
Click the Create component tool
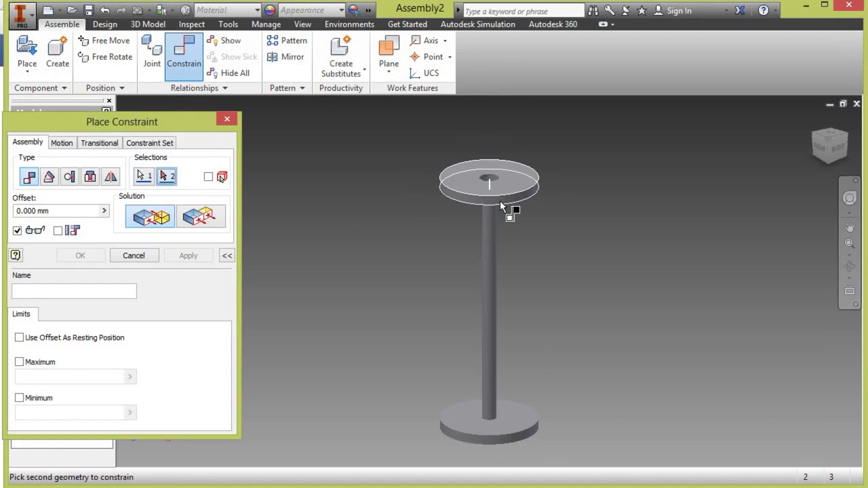(x=58, y=52)
